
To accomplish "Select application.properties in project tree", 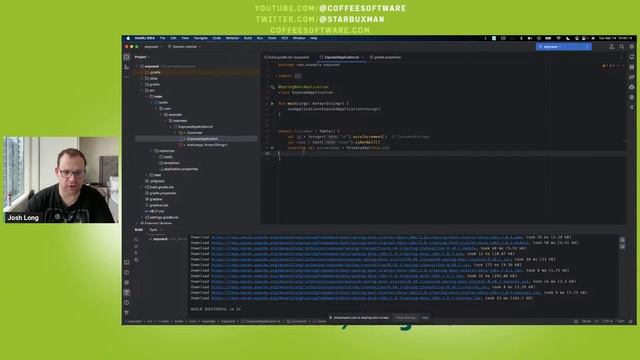I will pyautogui.click(x=181, y=169).
